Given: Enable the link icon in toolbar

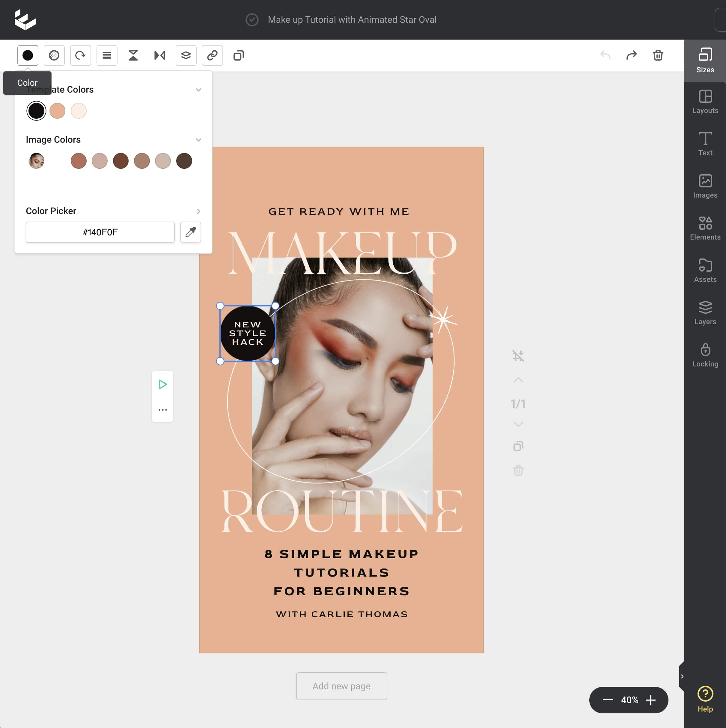Looking at the screenshot, I should point(211,55).
